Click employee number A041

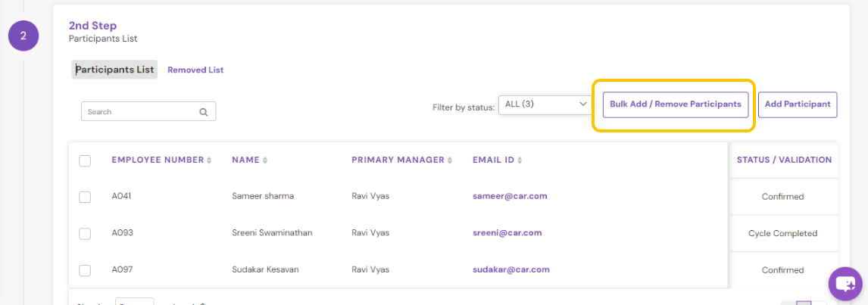pyautogui.click(x=122, y=197)
